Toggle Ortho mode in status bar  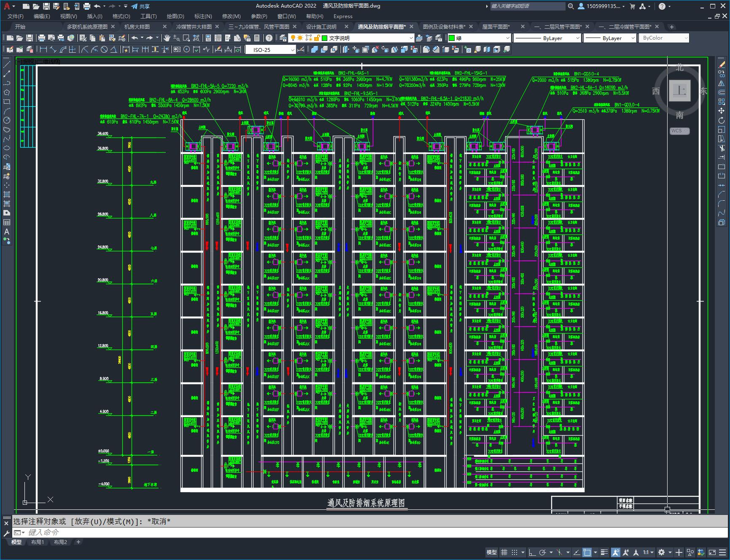(x=532, y=552)
